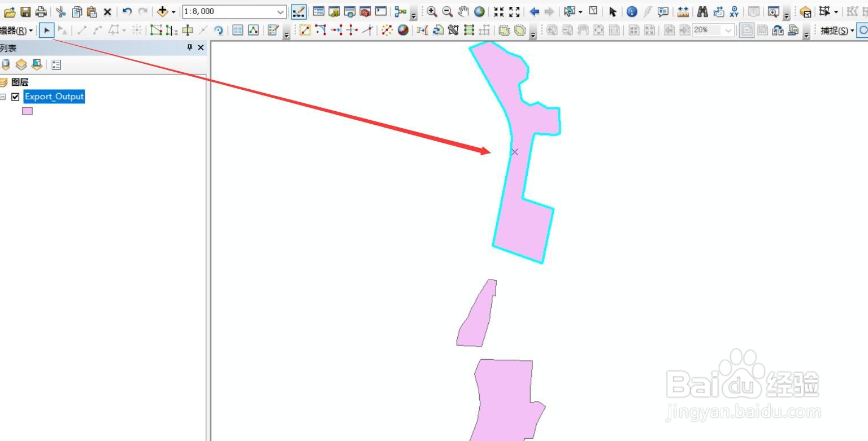Open the Table of Contents window icon

pos(319,11)
